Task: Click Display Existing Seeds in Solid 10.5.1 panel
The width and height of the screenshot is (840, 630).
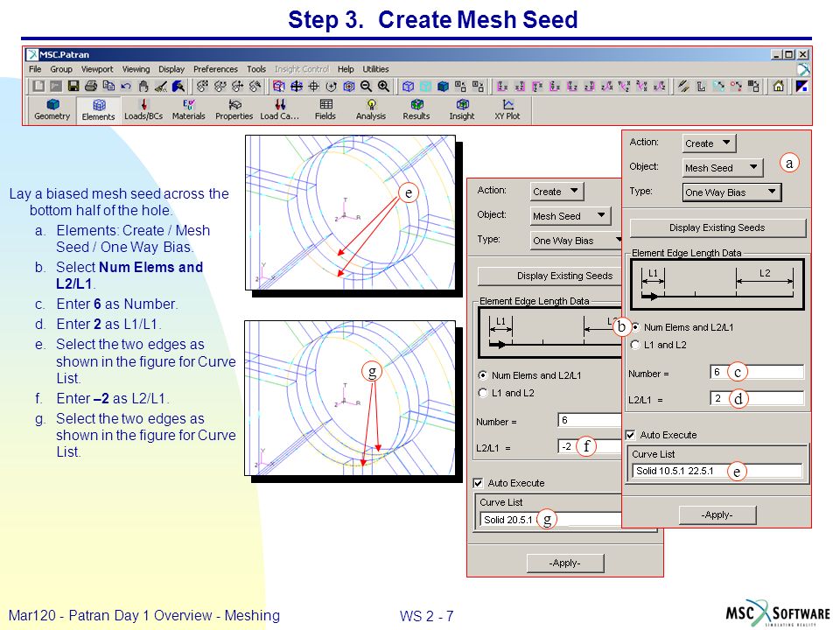Action: click(x=717, y=227)
